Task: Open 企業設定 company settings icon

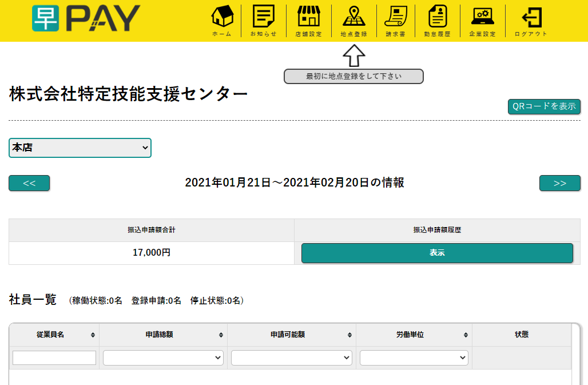Action: (x=482, y=17)
